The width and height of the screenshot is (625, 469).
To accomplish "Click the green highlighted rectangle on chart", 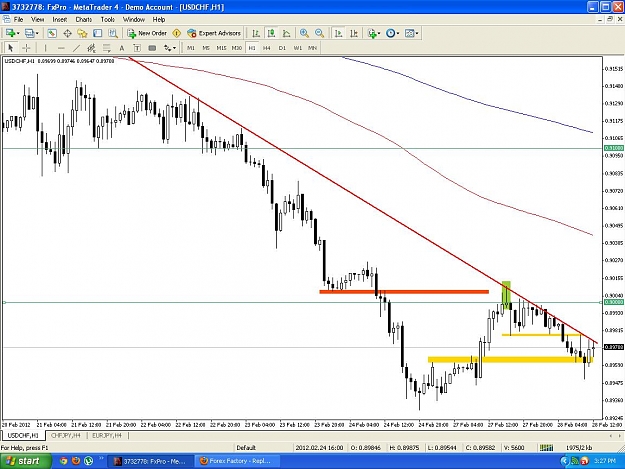I will (x=506, y=295).
